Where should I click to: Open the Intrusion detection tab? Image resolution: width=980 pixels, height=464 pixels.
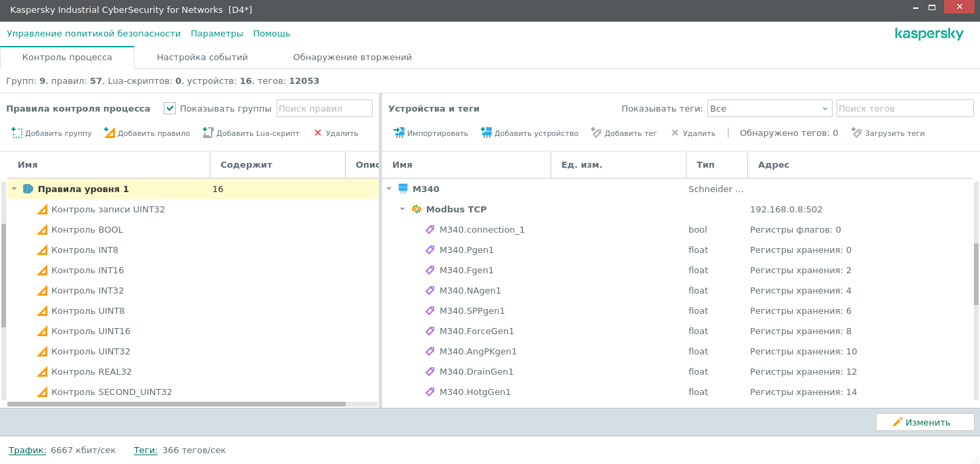click(352, 57)
